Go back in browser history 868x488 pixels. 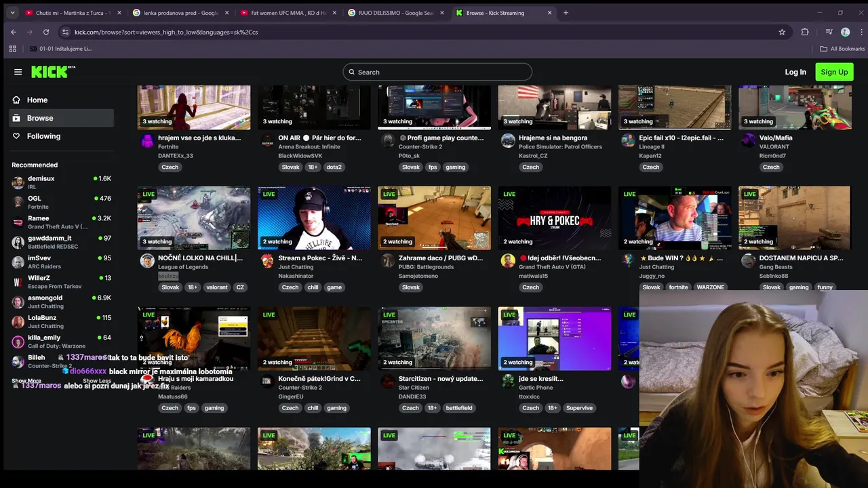tap(14, 32)
